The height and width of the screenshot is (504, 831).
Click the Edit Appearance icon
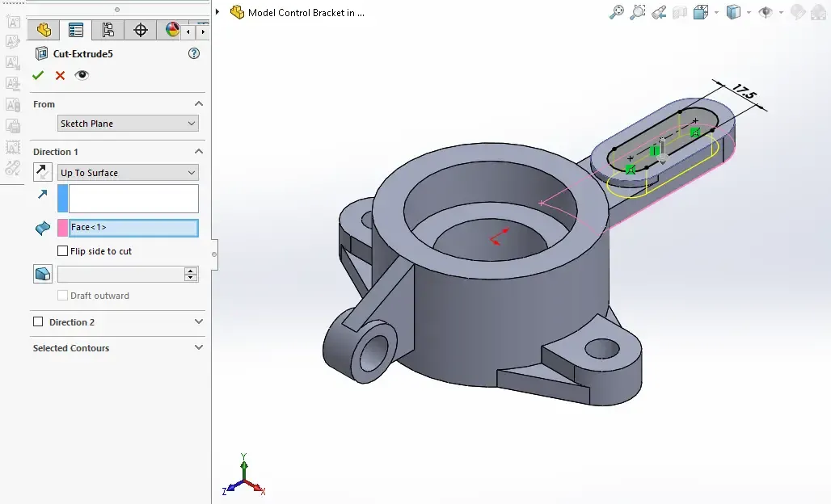tap(798, 12)
